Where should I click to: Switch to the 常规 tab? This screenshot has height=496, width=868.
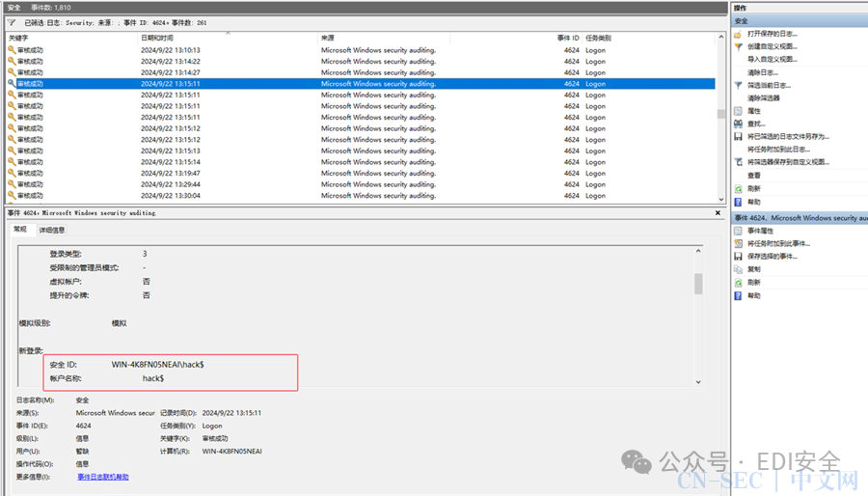[20, 229]
